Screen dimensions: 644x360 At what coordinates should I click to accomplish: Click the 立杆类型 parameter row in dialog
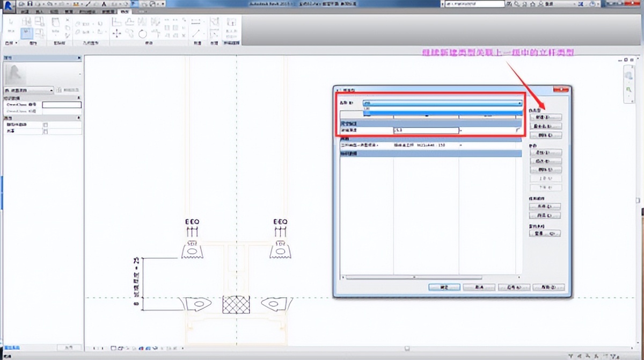(x=431, y=146)
